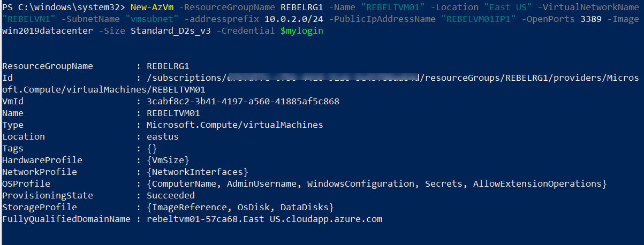Click the Standard_D2s_v3 size value
Screen dimensions: 644x245
coord(171,31)
